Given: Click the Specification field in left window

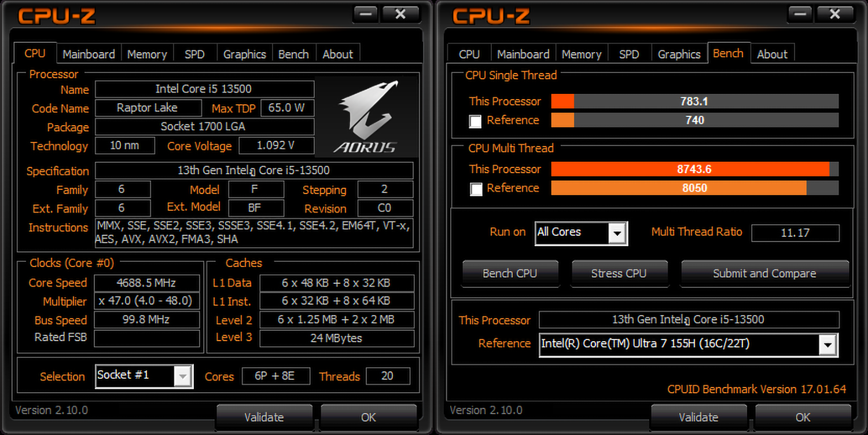Looking at the screenshot, I should (254, 171).
